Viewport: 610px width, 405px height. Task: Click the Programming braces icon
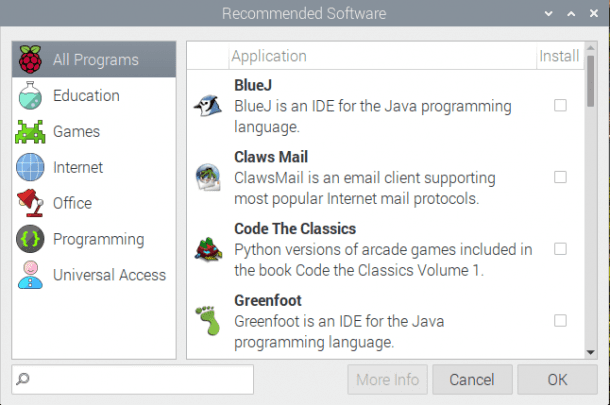31,239
